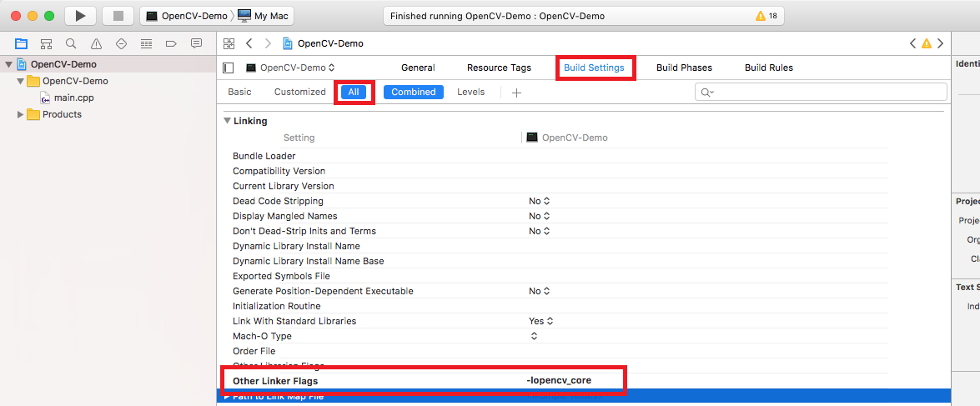This screenshot has width=980, height=406.
Task: Open the Report navigator speech bubble
Action: [x=196, y=43]
